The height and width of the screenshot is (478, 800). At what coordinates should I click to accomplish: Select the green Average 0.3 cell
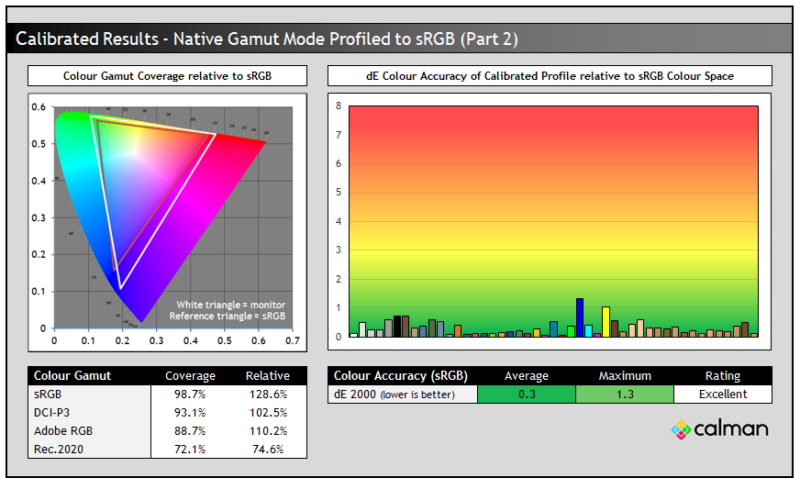(x=526, y=394)
